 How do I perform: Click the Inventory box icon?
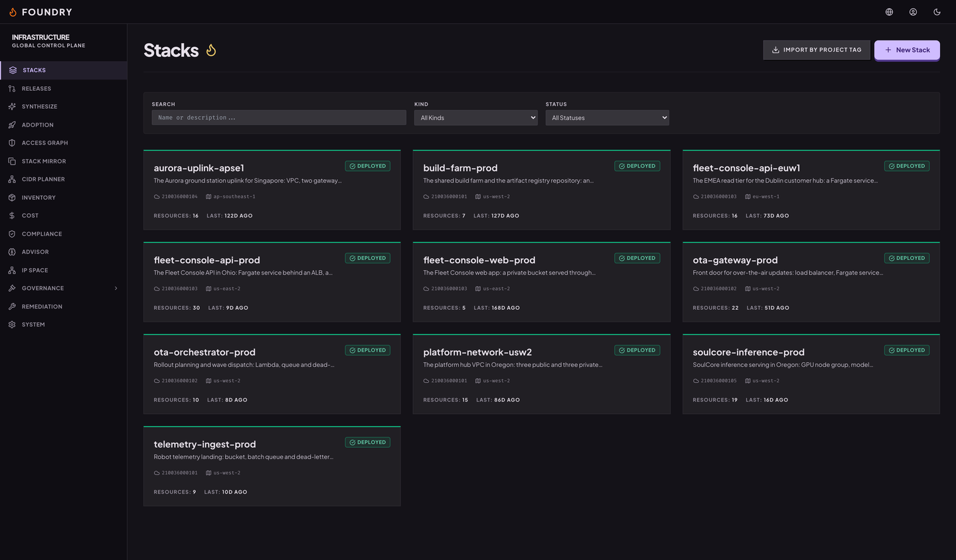(x=12, y=198)
